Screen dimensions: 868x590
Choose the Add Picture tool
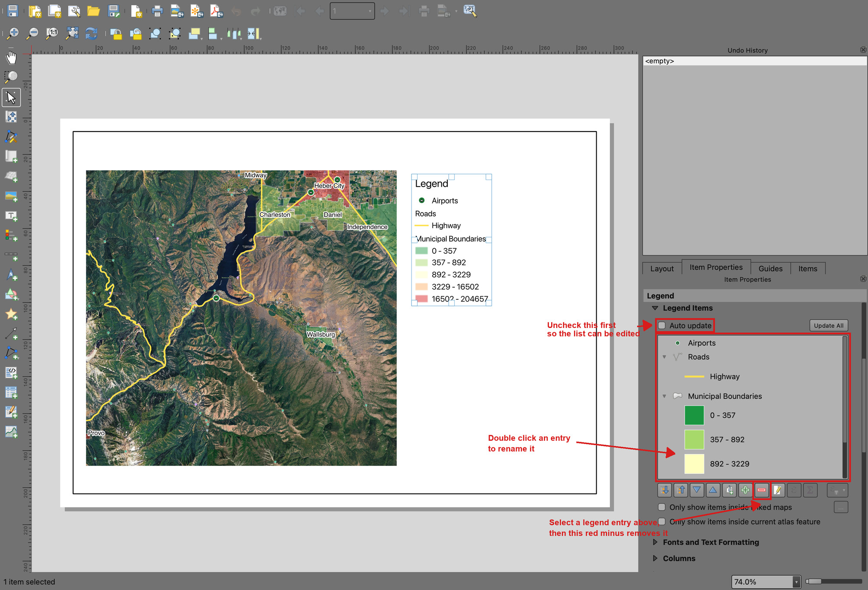[11, 196]
